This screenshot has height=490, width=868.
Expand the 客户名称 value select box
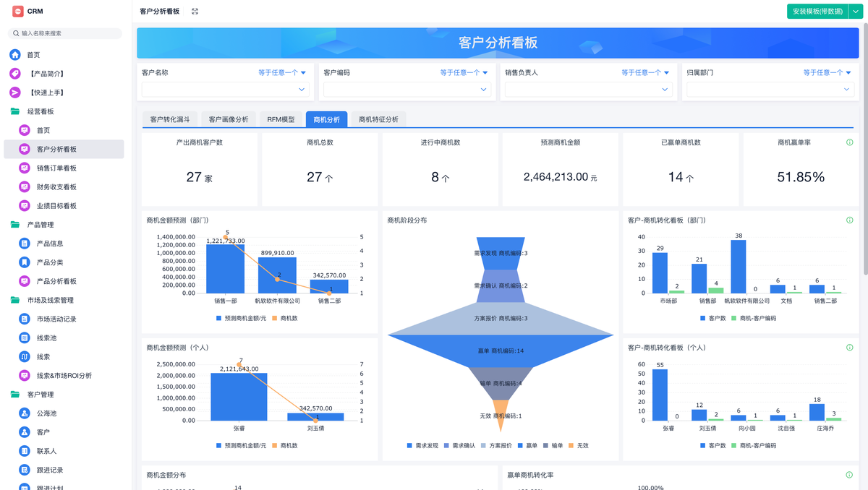coord(226,90)
